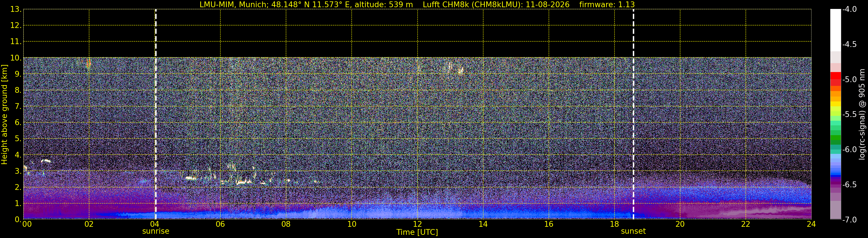The width and height of the screenshot is (868, 238).
Task: Click the '-5.5' colorbar tick label
Action: [x=849, y=115]
